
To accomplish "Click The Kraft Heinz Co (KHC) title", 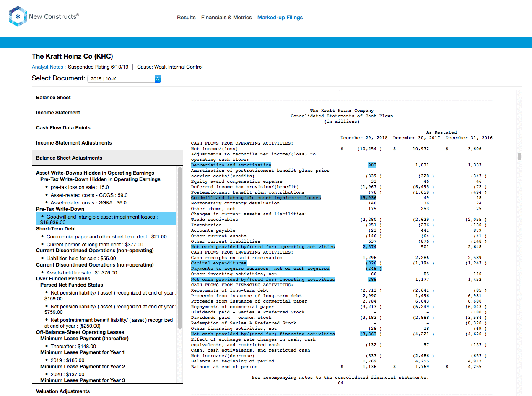I will (x=73, y=57).
